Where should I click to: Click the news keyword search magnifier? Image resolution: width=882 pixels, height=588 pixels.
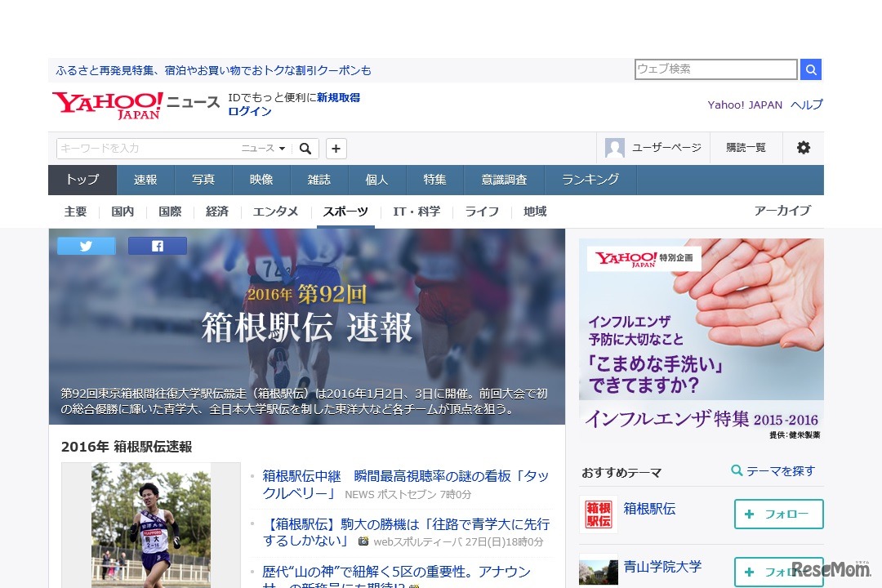[x=305, y=149]
